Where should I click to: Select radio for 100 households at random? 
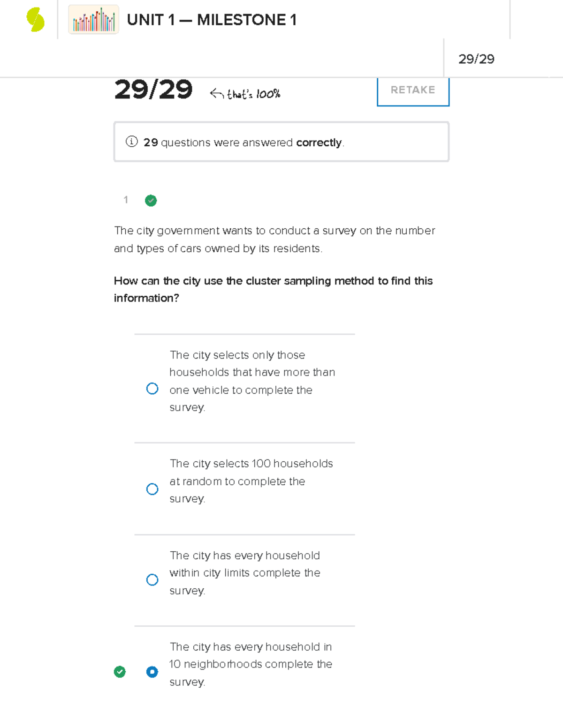click(x=152, y=489)
